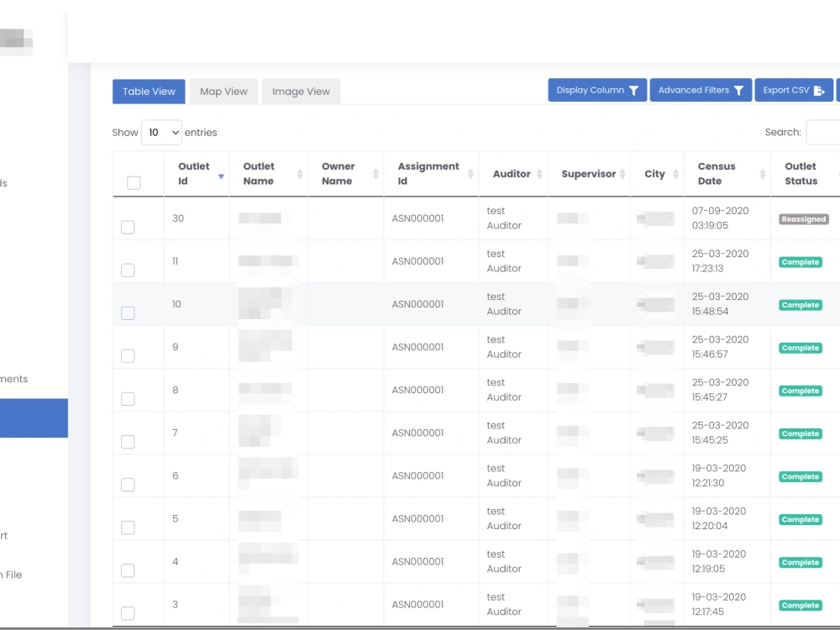
Task: Toggle the select-all header checkbox
Action: (134, 182)
